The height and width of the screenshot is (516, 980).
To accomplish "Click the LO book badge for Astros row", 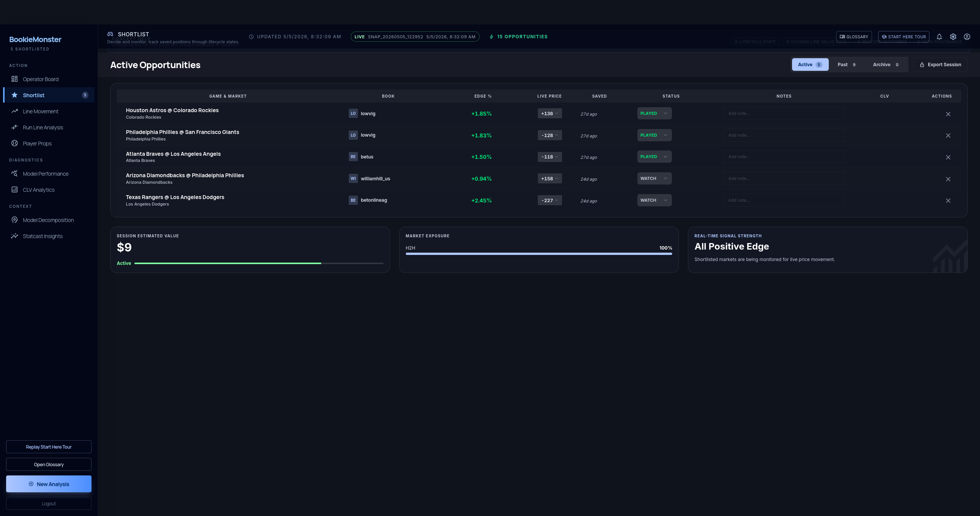I will tap(353, 113).
